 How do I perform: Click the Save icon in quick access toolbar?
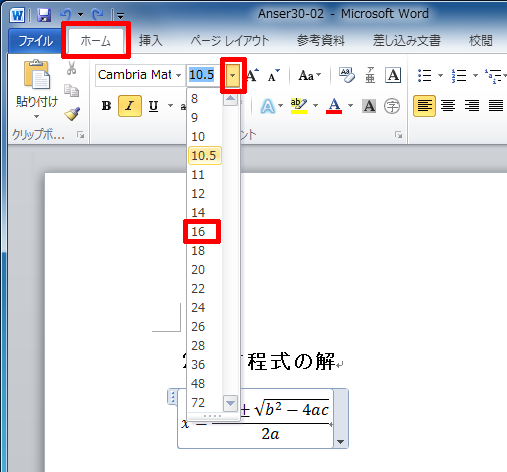(x=44, y=15)
